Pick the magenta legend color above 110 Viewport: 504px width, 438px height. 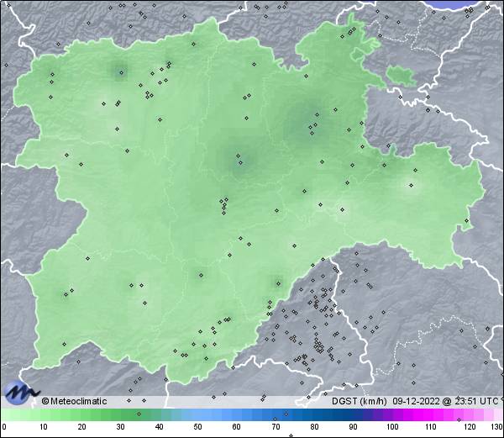[431, 414]
